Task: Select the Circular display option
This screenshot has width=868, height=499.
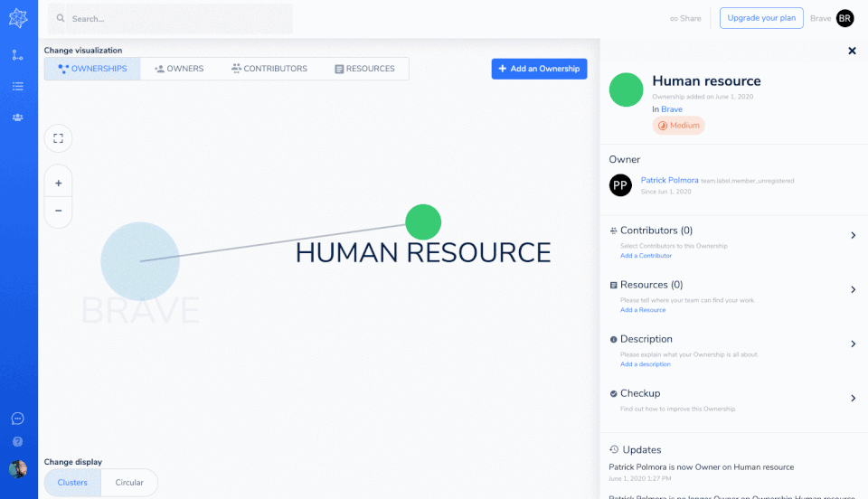Action: tap(129, 483)
